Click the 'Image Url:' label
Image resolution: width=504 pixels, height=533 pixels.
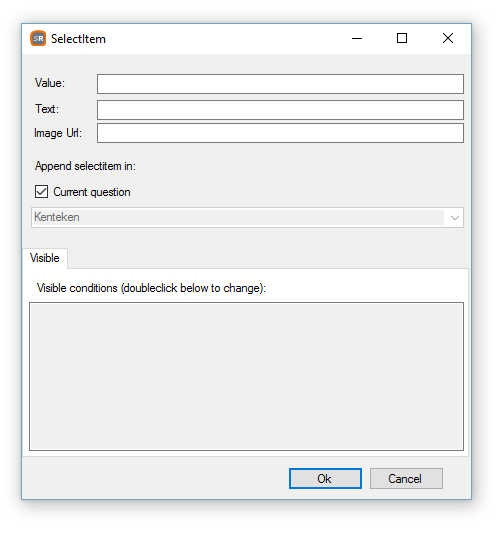pos(58,133)
